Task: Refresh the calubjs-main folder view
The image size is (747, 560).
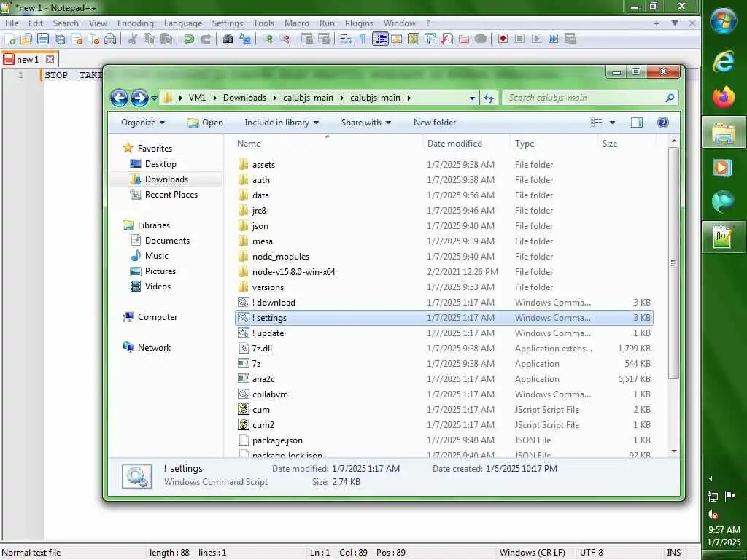Action: [489, 98]
